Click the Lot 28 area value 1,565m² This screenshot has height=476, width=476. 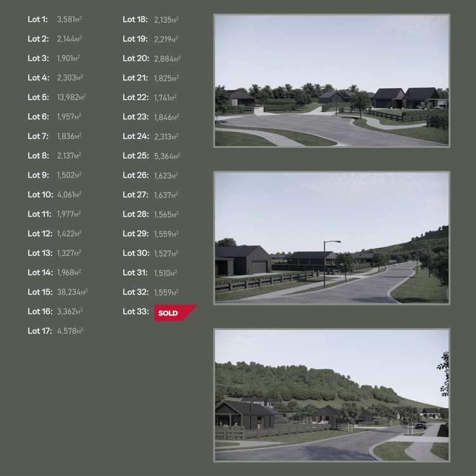166,215
